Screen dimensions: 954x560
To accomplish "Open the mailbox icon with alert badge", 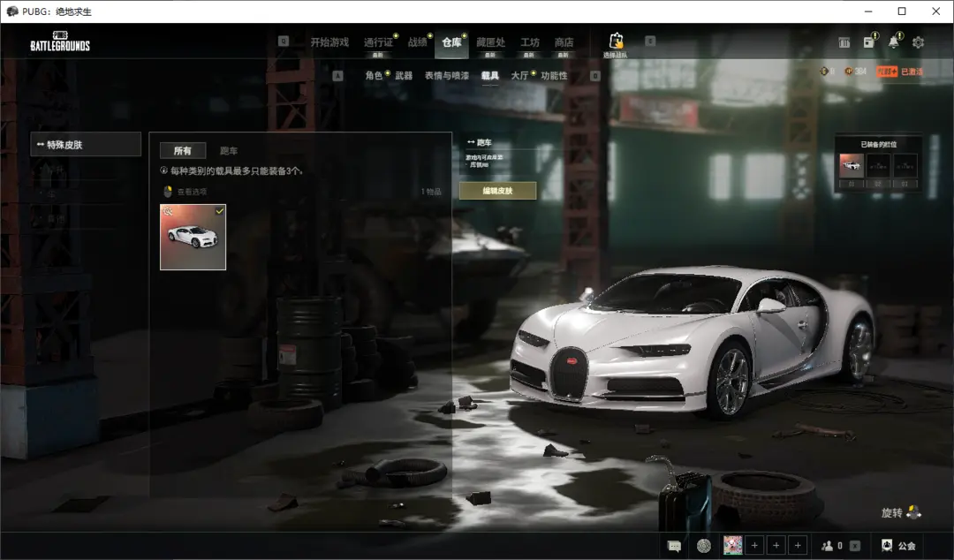I will pos(869,42).
